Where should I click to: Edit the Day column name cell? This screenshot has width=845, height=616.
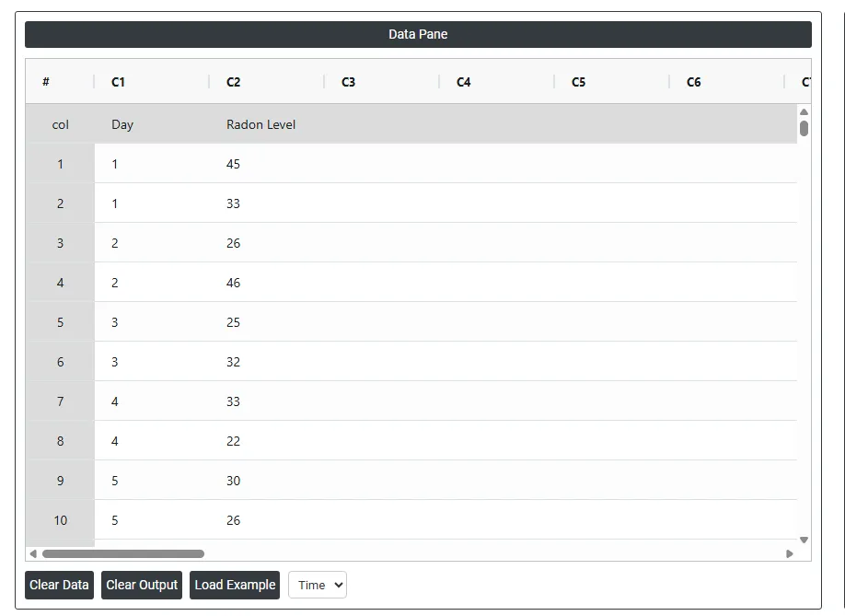pyautogui.click(x=152, y=124)
